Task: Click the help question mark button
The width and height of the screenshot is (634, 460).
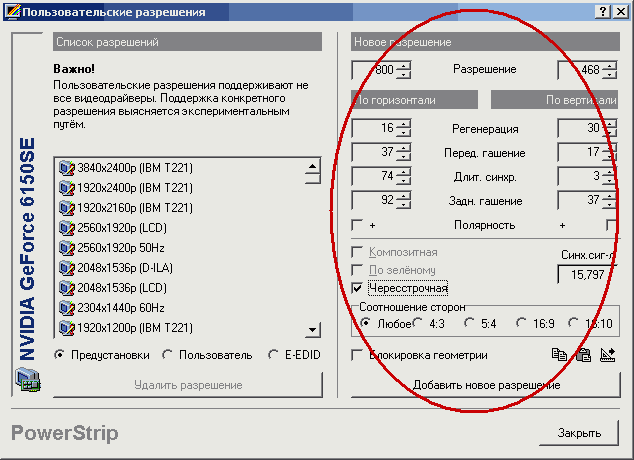Action: coord(603,11)
